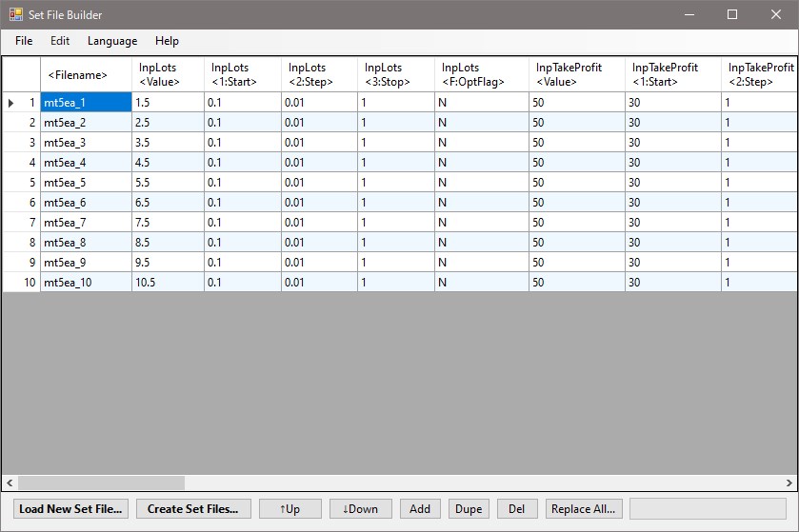
Task: Select the InpLots F:OptFlag column header
Action: [482, 75]
